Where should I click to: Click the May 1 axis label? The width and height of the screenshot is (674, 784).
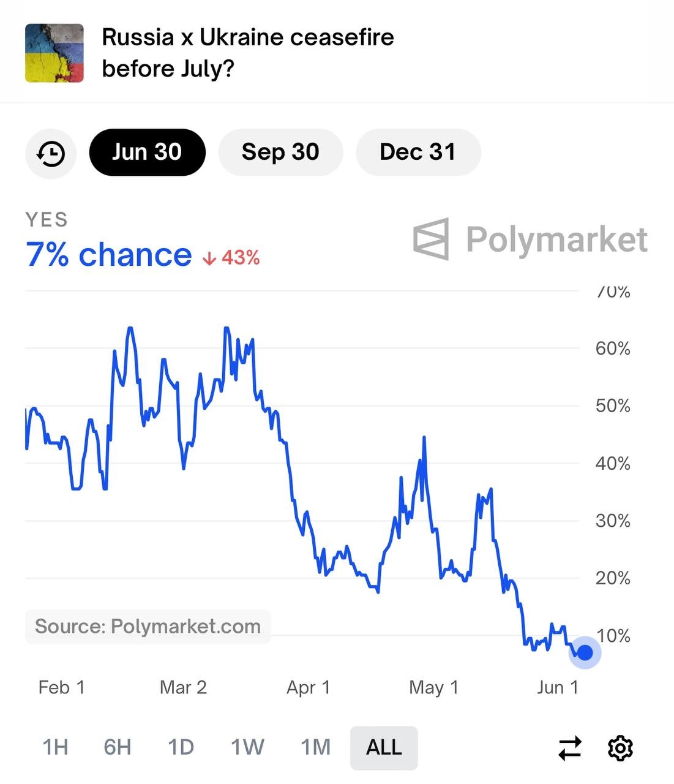click(x=433, y=688)
